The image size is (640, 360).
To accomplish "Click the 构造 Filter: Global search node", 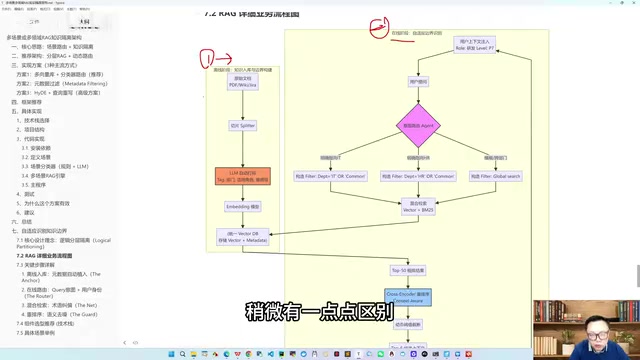I will (x=496, y=176).
